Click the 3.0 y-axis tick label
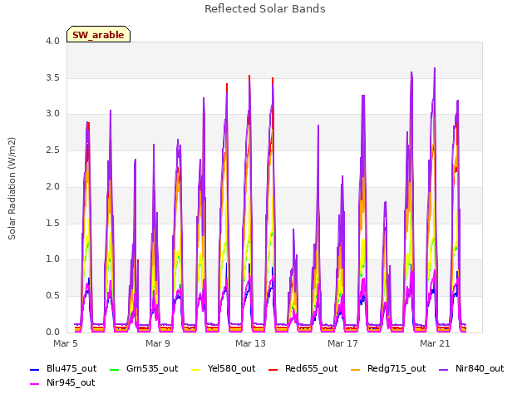Viewport: 532px width, 399px height. point(52,113)
